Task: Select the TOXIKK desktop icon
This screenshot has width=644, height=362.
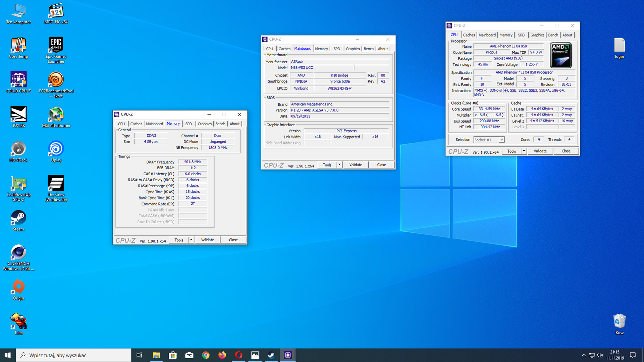Action: tap(18, 117)
